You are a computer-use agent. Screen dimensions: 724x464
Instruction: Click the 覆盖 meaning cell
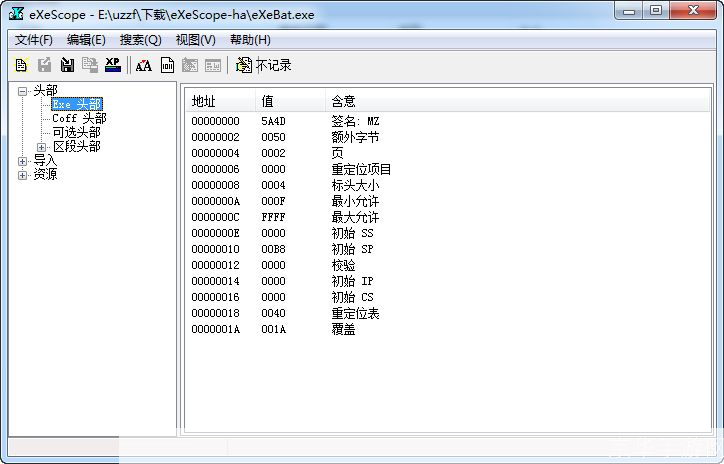343,329
